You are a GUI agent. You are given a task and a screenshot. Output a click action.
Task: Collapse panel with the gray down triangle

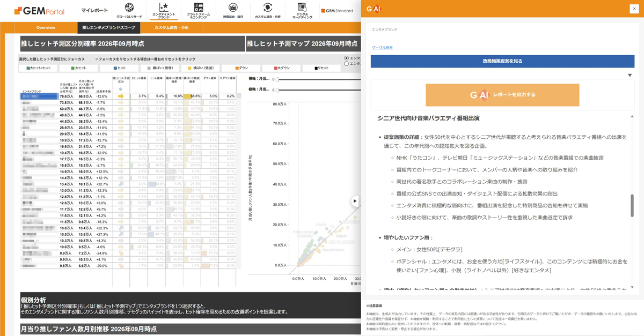[x=630, y=76]
